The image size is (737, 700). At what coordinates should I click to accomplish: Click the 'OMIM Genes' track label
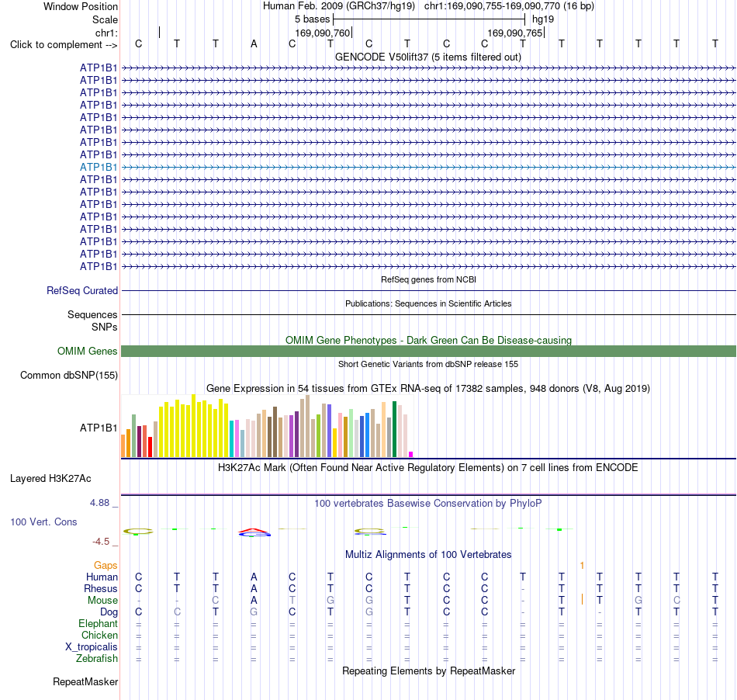coord(88,352)
